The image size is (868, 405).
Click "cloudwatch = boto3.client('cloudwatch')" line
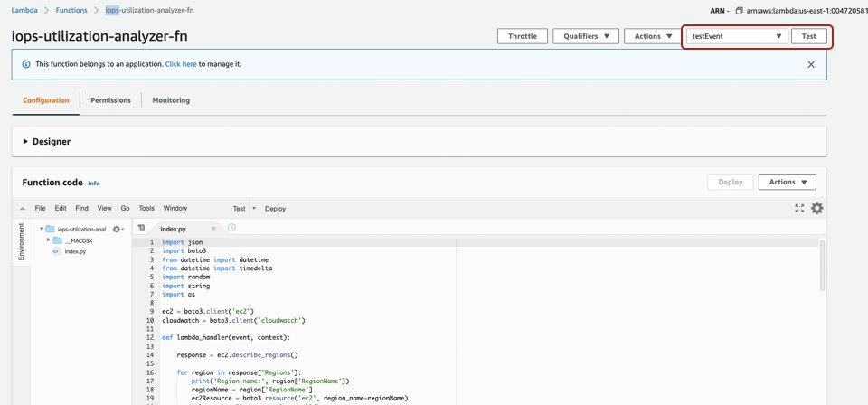[x=233, y=320]
